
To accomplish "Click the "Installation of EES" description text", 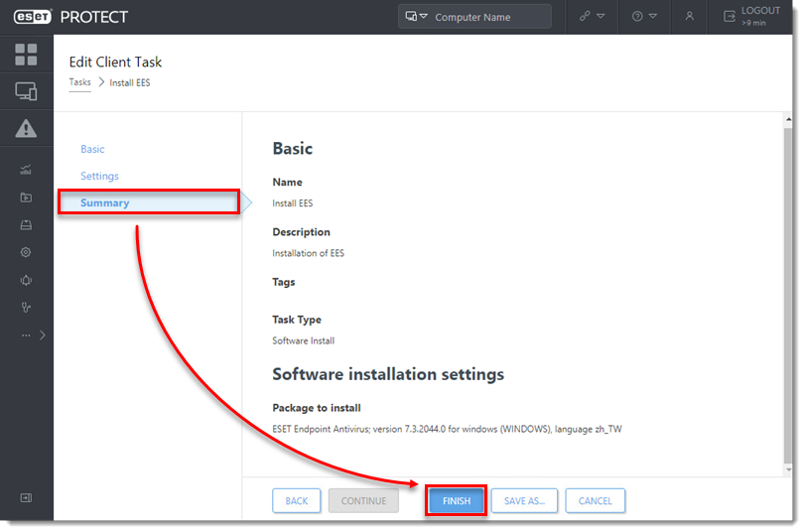I will tap(308, 253).
